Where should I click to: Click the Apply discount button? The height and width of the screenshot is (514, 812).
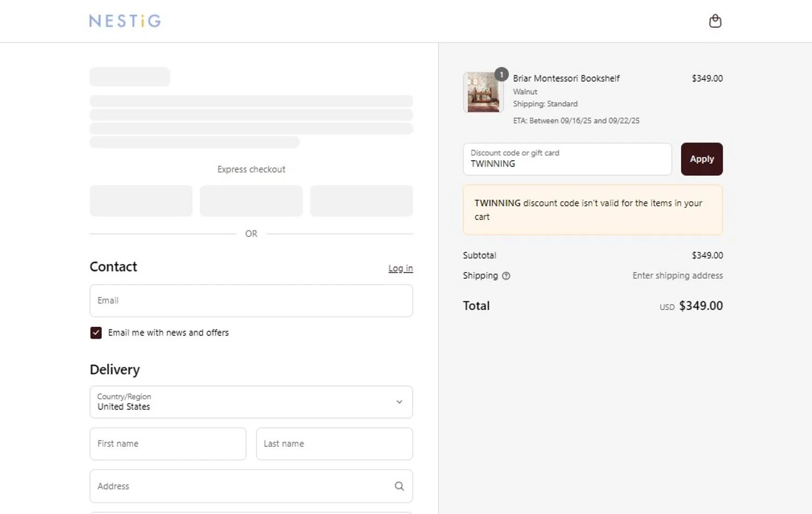[702, 159]
